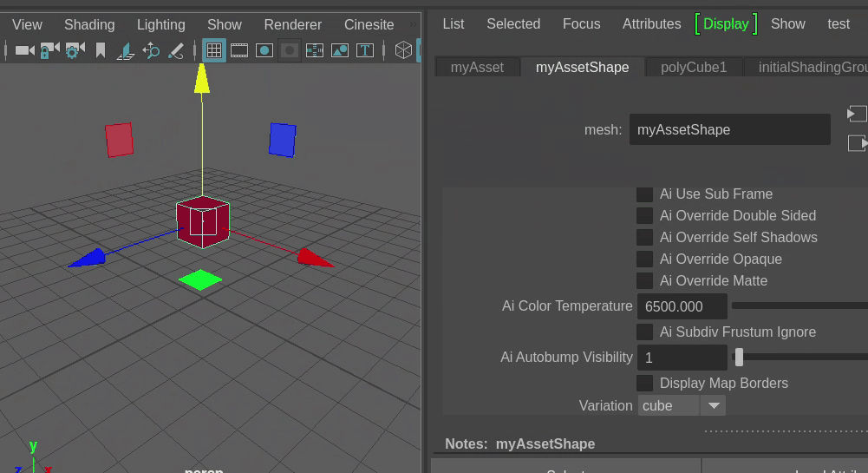This screenshot has width=868, height=473.
Task: Open Camera Attributes gear icon
Action: pos(75,51)
